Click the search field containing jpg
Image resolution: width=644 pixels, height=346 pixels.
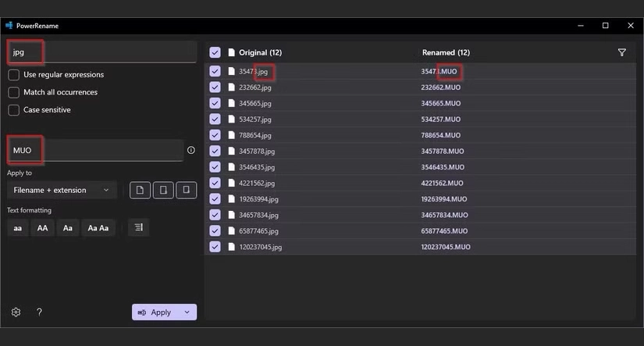[101, 52]
